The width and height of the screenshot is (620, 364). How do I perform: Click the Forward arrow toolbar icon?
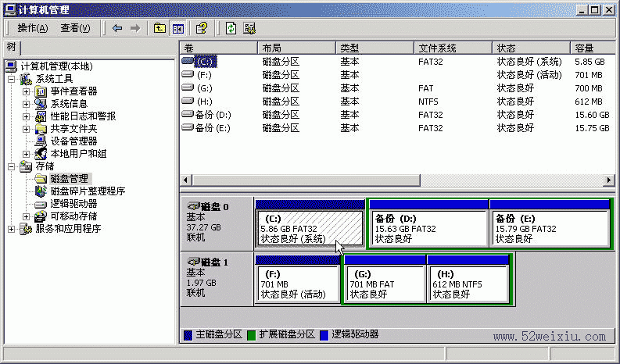point(135,28)
